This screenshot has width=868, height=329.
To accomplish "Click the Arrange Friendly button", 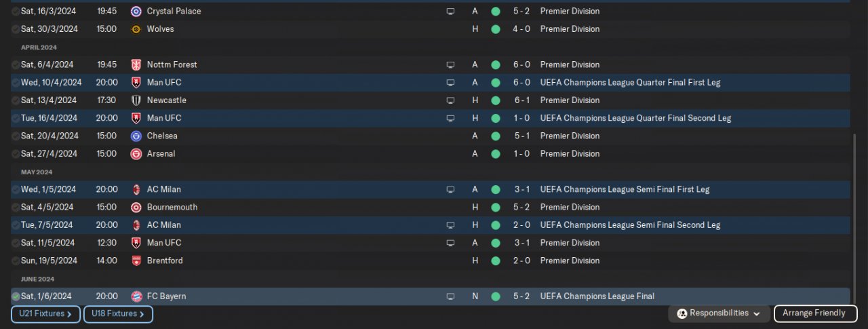I will (814, 313).
